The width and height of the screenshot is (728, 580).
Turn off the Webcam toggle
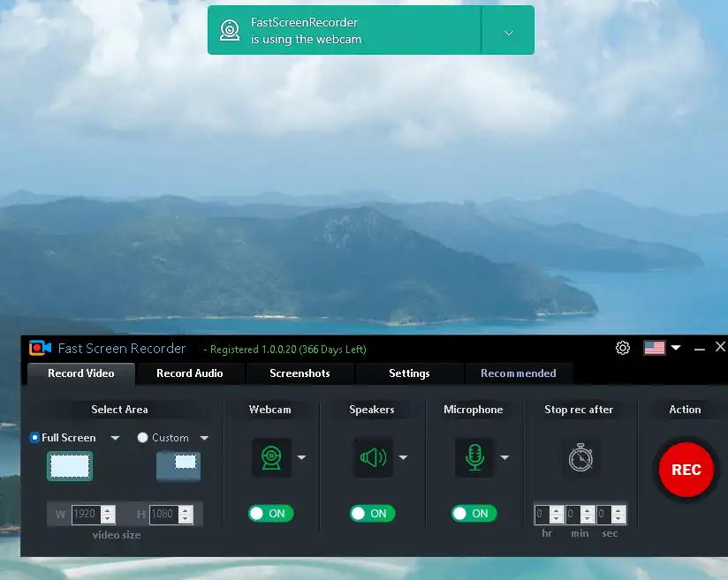[x=270, y=513]
